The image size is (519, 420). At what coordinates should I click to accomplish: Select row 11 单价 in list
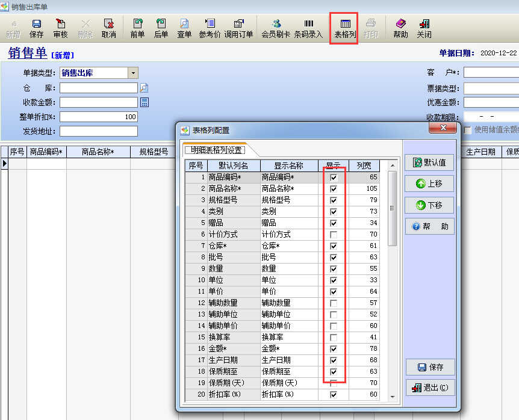pyautogui.click(x=282, y=291)
